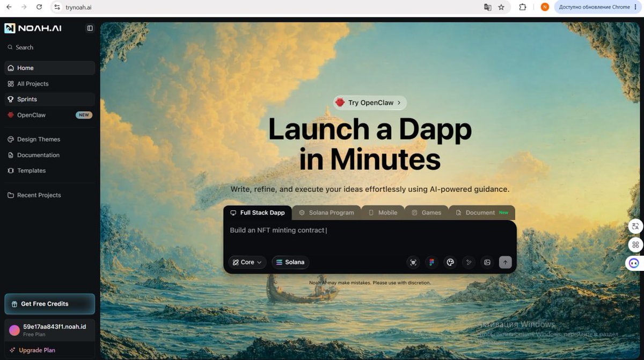This screenshot has height=360, width=644.
Task: Click floating chatbot widget on right edge
Action: (634, 263)
